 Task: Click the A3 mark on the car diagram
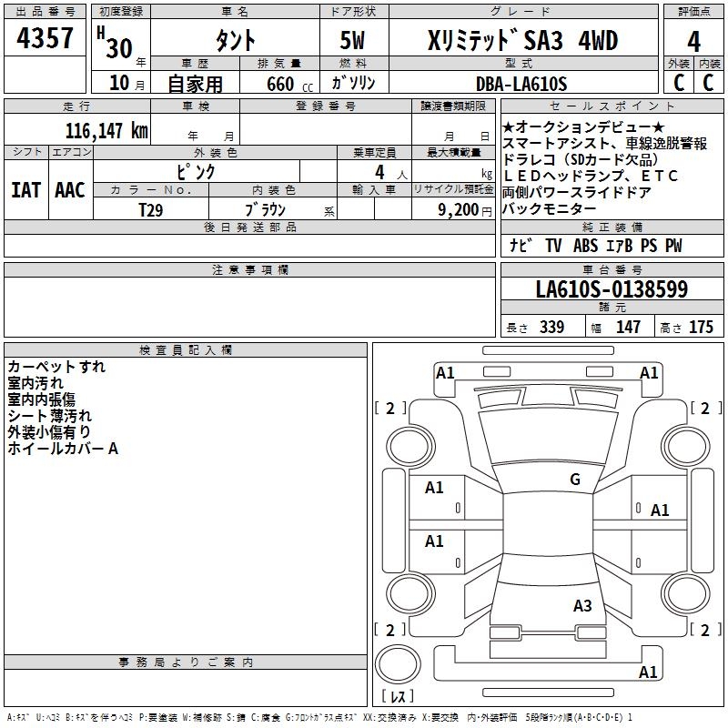(582, 605)
